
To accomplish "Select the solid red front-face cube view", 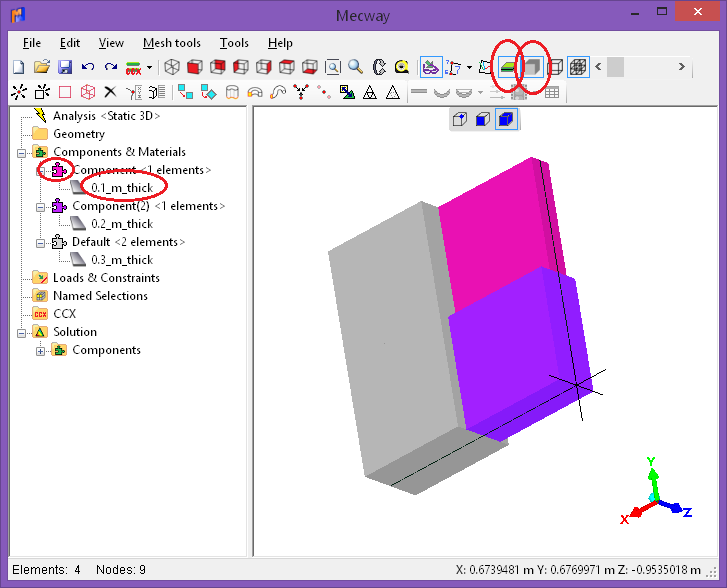I will 195,67.
